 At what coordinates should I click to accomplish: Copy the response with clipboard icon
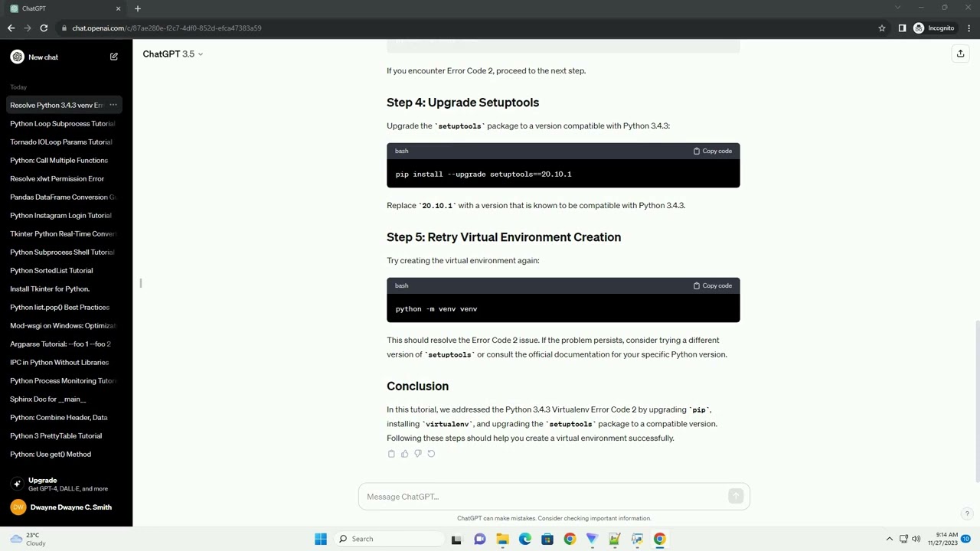[x=391, y=454]
